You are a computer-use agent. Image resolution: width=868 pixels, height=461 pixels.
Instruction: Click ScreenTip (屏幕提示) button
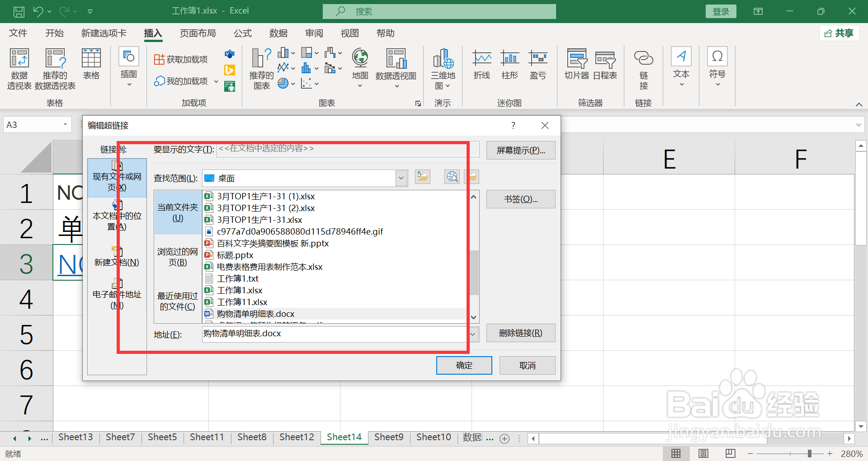(x=521, y=151)
